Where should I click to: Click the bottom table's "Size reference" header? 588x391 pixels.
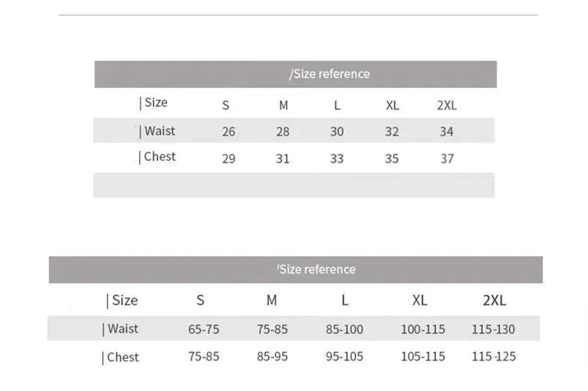pyautogui.click(x=317, y=269)
